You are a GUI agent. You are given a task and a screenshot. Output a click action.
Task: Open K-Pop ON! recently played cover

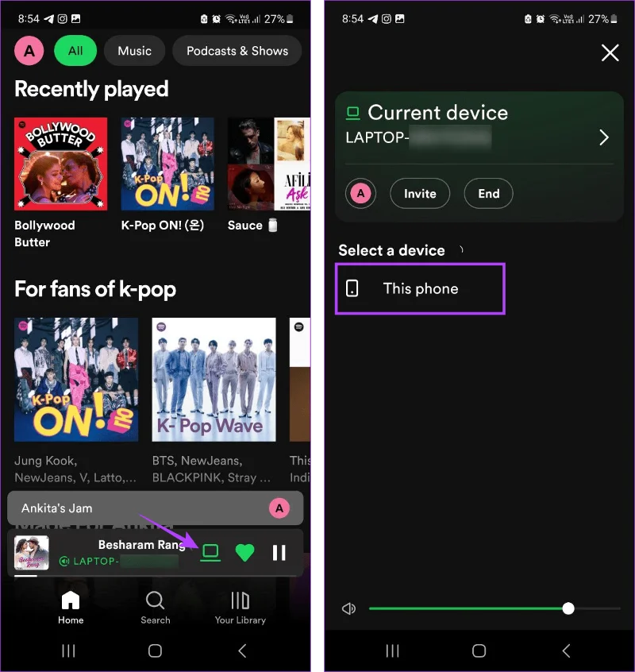pyautogui.click(x=167, y=164)
